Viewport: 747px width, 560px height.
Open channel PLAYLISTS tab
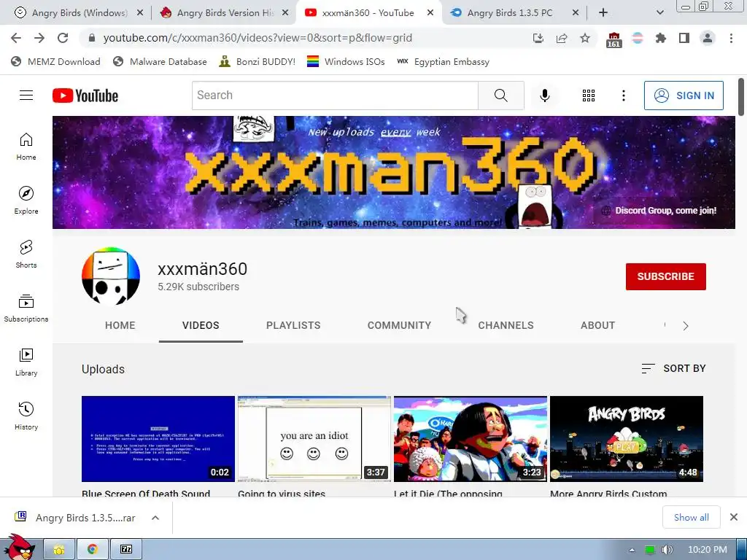click(x=293, y=325)
